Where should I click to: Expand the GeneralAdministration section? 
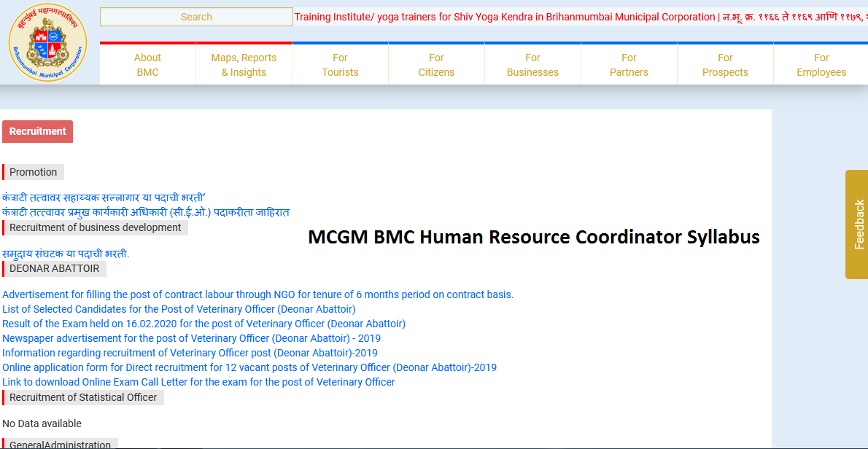point(60,444)
